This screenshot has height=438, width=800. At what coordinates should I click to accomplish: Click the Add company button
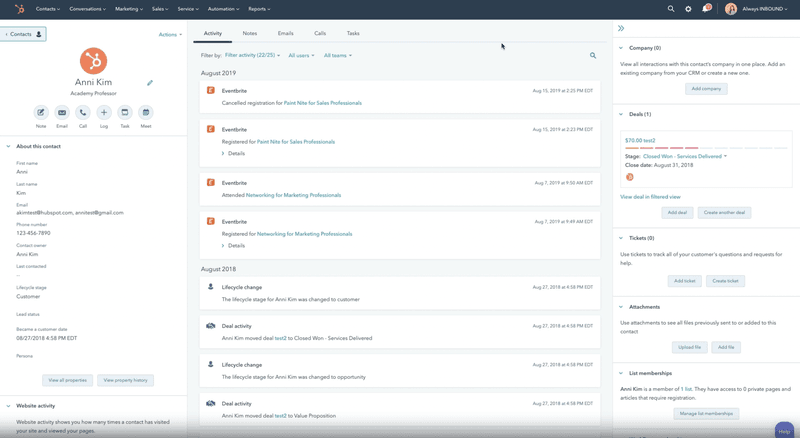(706, 89)
